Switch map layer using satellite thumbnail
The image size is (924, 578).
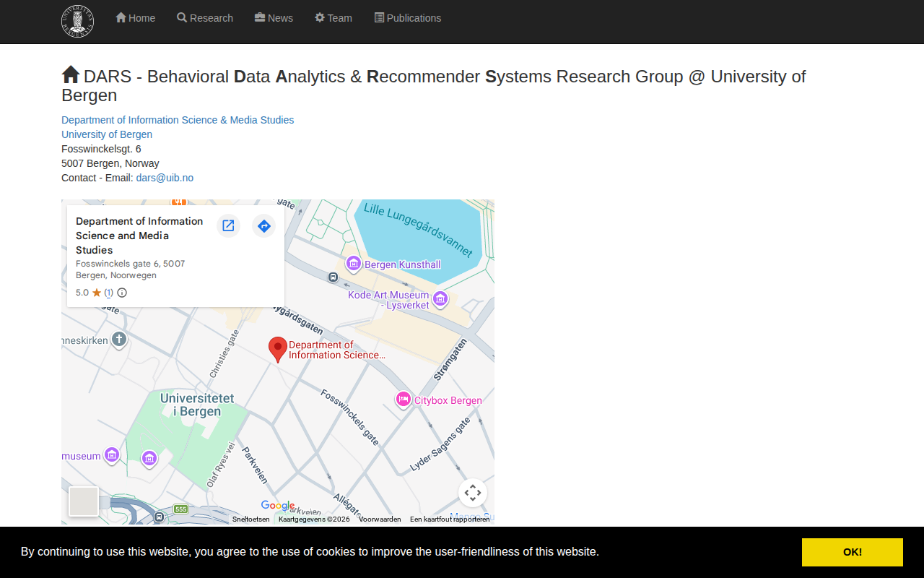click(x=84, y=501)
